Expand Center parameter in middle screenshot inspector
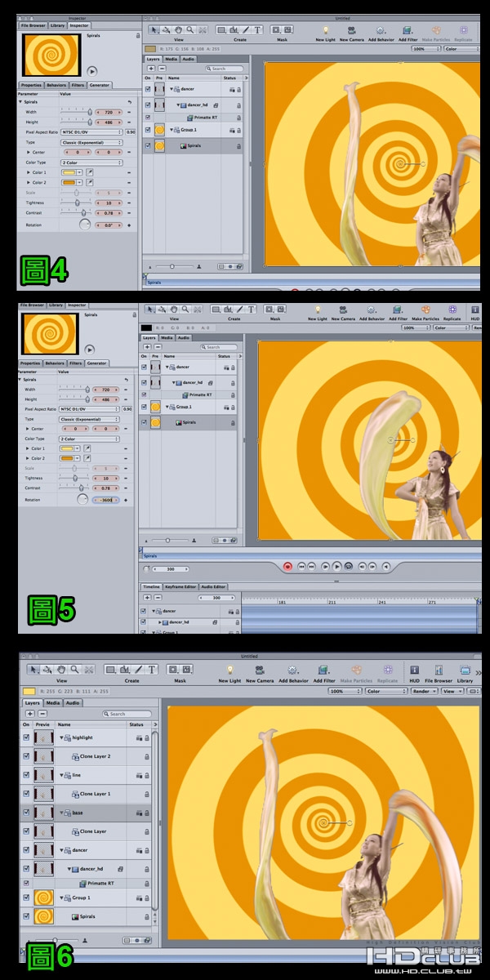The image size is (490, 980). [x=29, y=429]
